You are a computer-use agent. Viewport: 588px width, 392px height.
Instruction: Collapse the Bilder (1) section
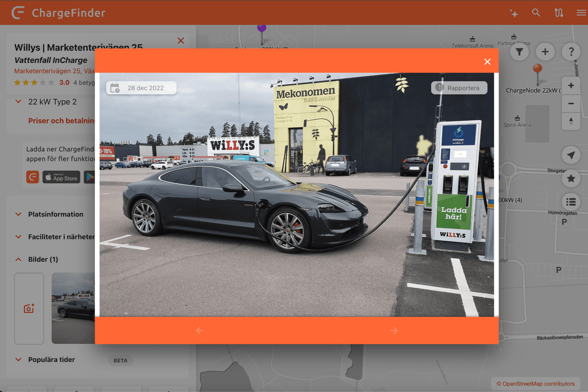(43, 259)
